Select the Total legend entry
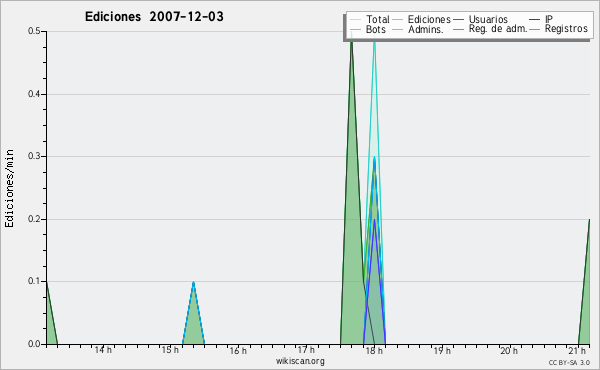The height and width of the screenshot is (370, 600). pyautogui.click(x=370, y=19)
